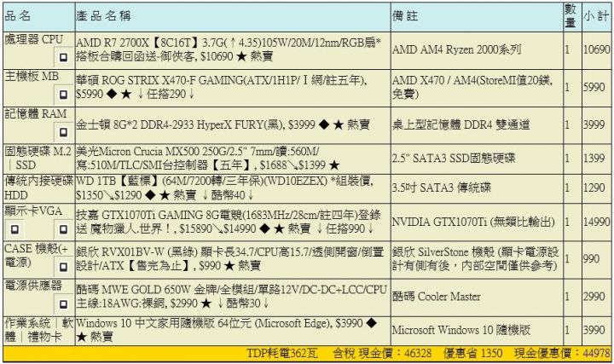Viewport: 614px width, 364px height.
Task: Click the 金士頓 8G*2 DDR4-2933 HyperX FURY product
Action: click(223, 124)
